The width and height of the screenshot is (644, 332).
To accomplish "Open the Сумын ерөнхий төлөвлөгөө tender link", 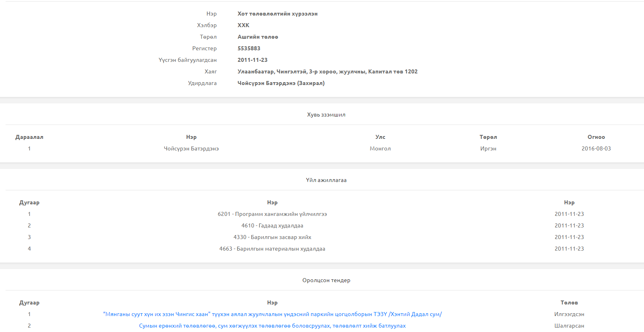I will point(272,326).
